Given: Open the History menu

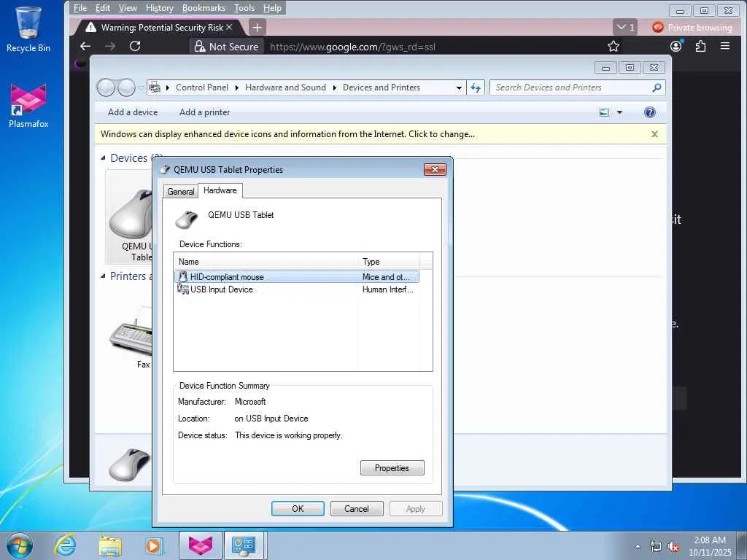Looking at the screenshot, I should [160, 8].
